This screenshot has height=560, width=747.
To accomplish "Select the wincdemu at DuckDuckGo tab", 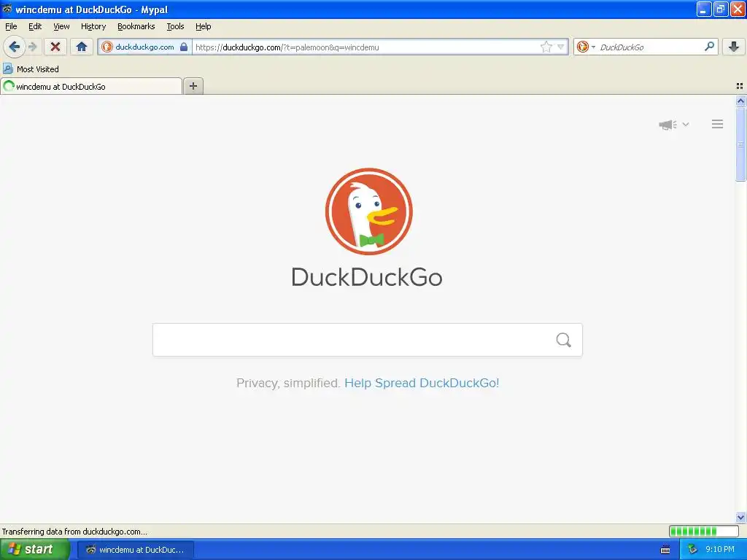I will click(x=91, y=86).
